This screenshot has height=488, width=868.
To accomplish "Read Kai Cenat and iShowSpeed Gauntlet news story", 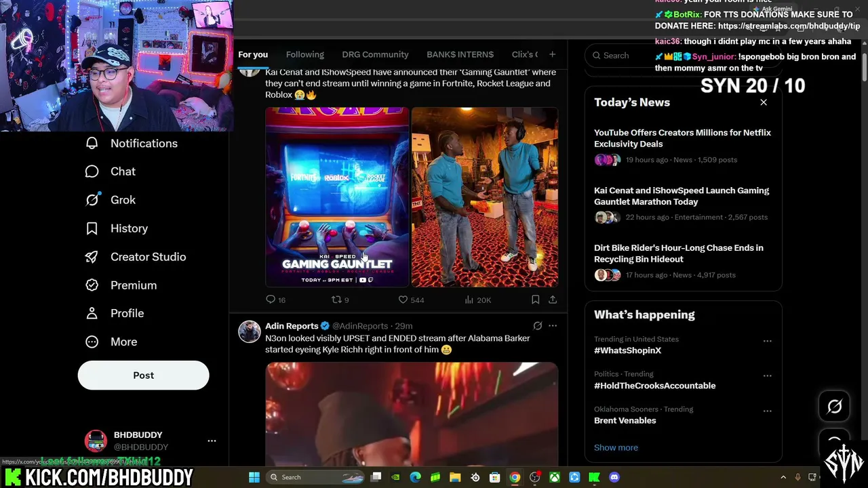I will point(682,196).
